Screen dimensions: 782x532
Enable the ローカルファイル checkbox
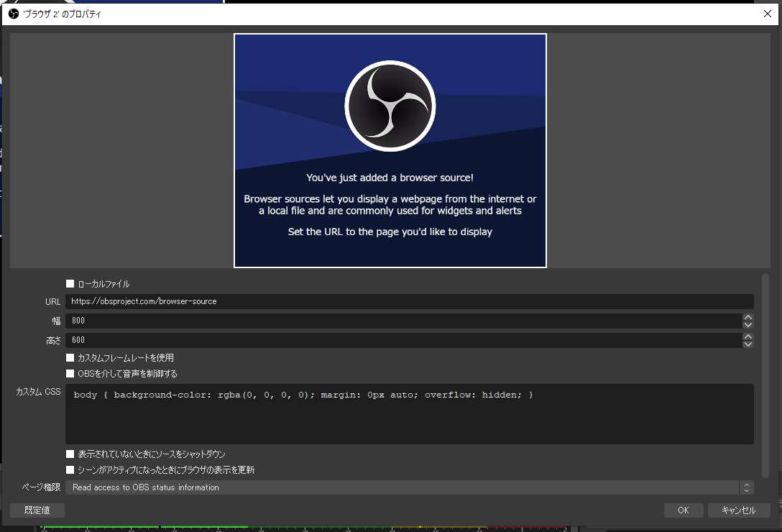pos(70,284)
